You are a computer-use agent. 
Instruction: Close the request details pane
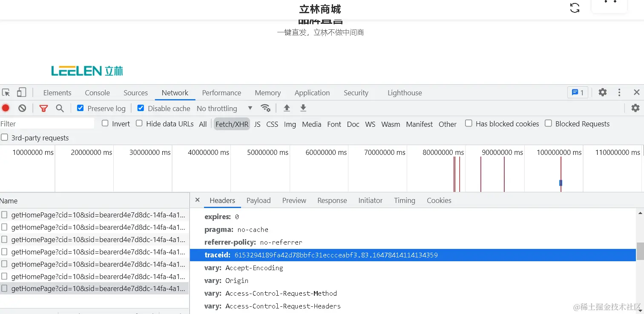point(197,200)
